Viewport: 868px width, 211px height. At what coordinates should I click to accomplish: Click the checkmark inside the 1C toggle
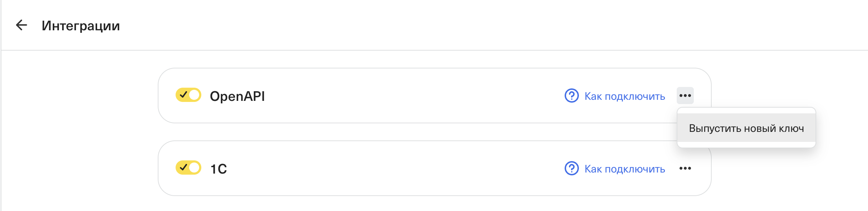183,168
